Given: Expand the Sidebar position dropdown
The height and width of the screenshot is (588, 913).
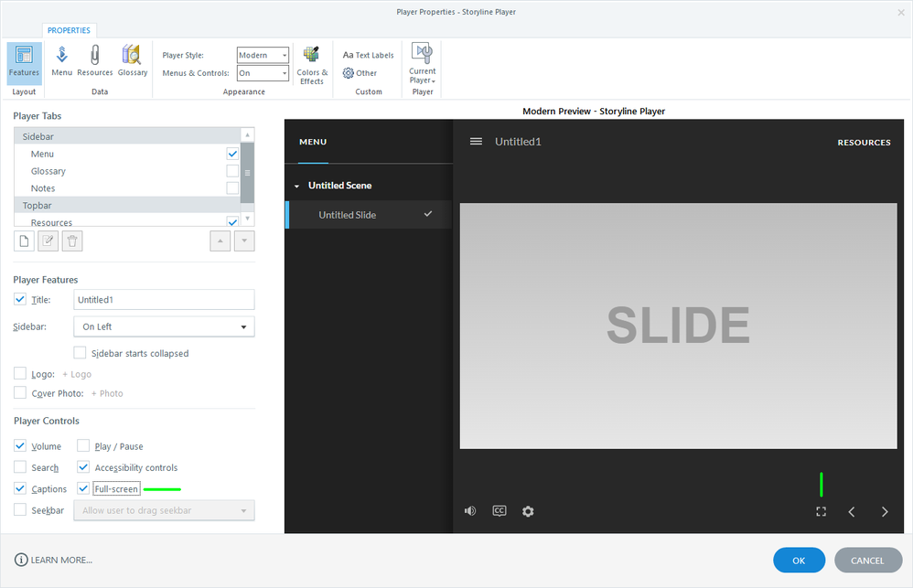Looking at the screenshot, I should [x=165, y=326].
